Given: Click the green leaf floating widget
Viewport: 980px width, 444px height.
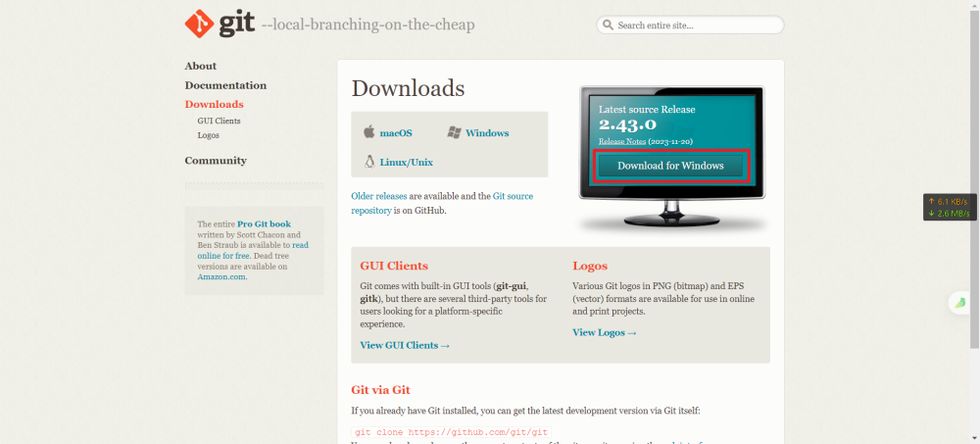Looking at the screenshot, I should 958,303.
